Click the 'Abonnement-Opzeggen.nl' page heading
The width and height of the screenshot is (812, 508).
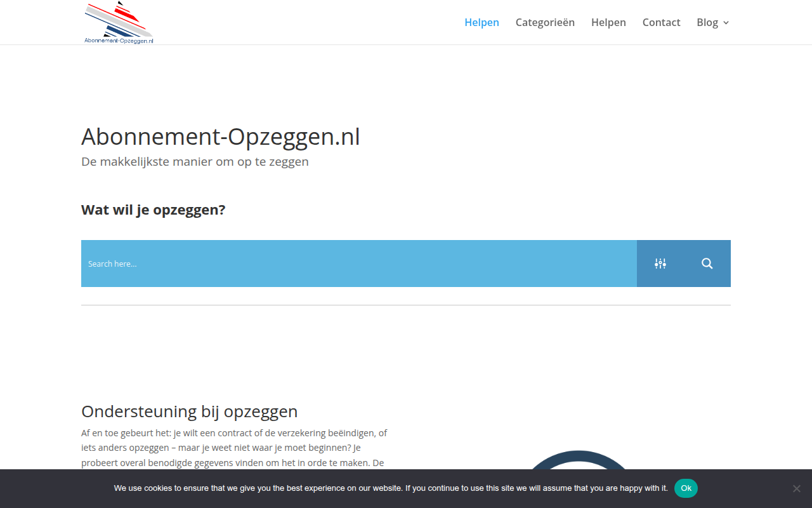[x=221, y=137]
